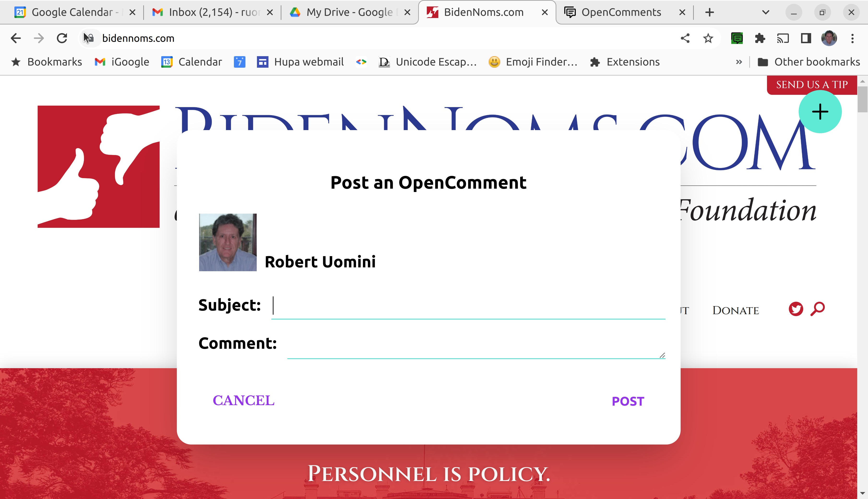
Task: Click the browser forward arrow
Action: (x=39, y=38)
